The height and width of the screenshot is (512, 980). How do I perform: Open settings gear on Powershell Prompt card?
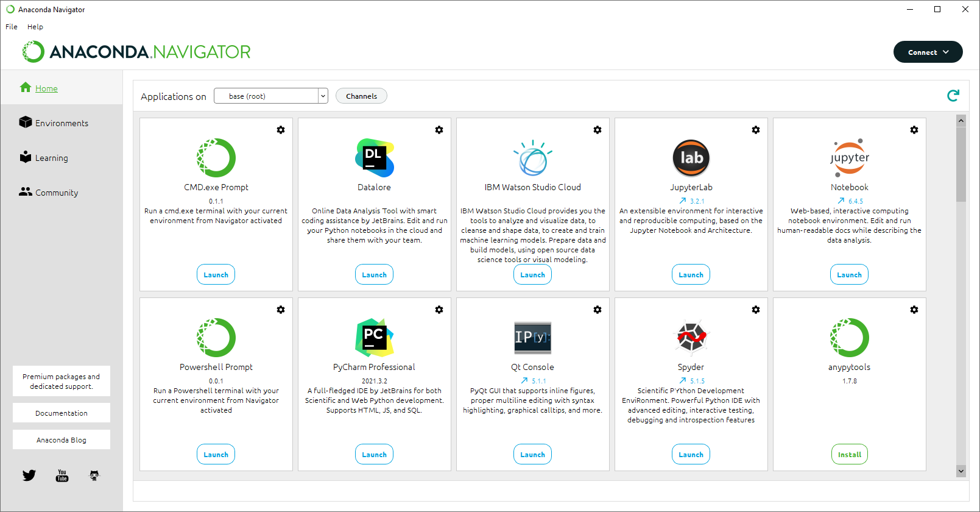tap(281, 310)
